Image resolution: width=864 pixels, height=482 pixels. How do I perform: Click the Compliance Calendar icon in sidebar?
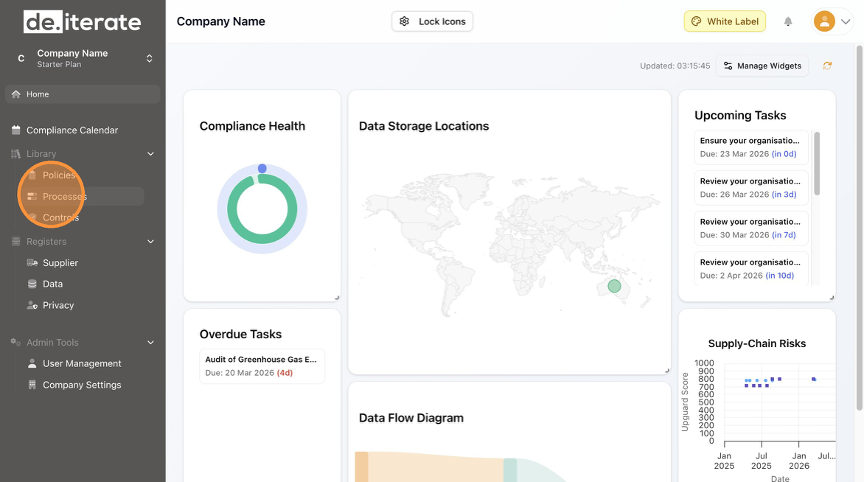(x=16, y=130)
